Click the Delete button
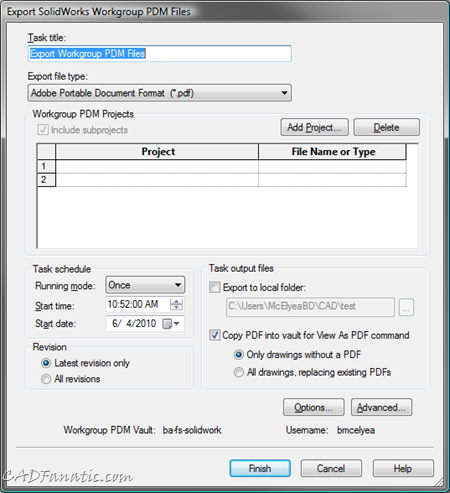Image resolution: width=450 pixels, height=493 pixels. (x=386, y=127)
